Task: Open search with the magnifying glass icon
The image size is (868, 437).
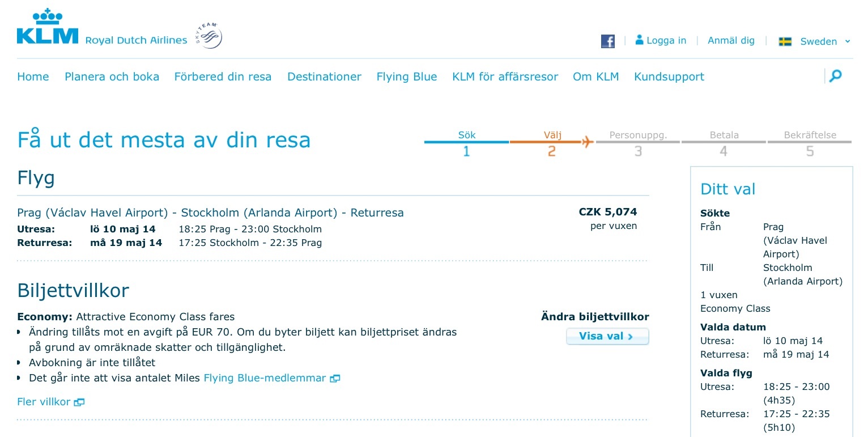Action: [x=835, y=76]
